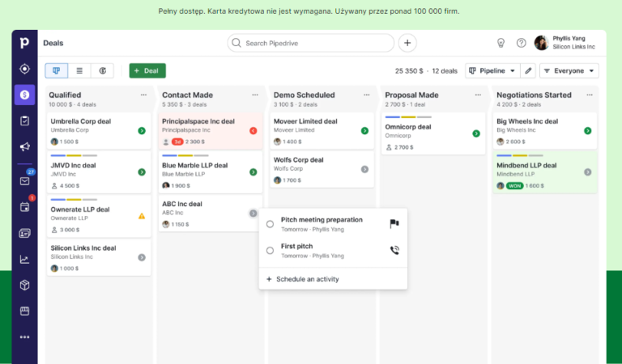
Task: Open the help question mark icon
Action: coord(522,43)
